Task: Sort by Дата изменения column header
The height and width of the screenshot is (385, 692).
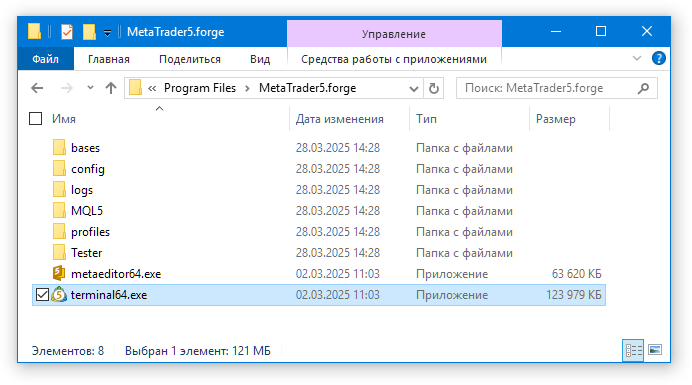Action: (339, 119)
